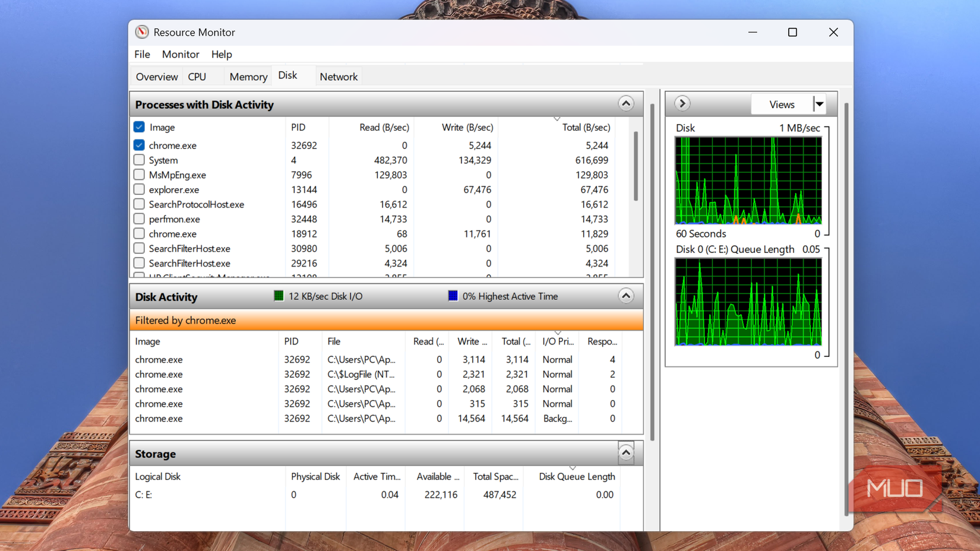The width and height of the screenshot is (980, 551).
Task: Collapse the Processes with Disk Activity section
Action: coord(625,104)
